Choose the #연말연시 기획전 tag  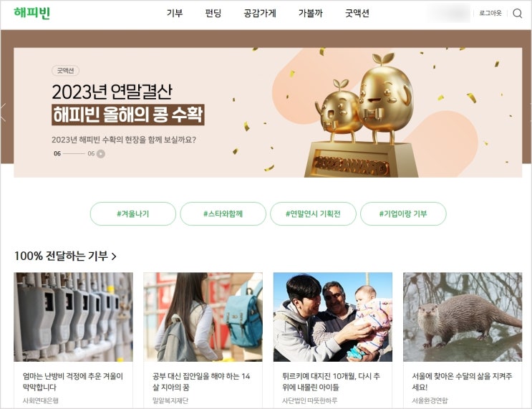(313, 214)
